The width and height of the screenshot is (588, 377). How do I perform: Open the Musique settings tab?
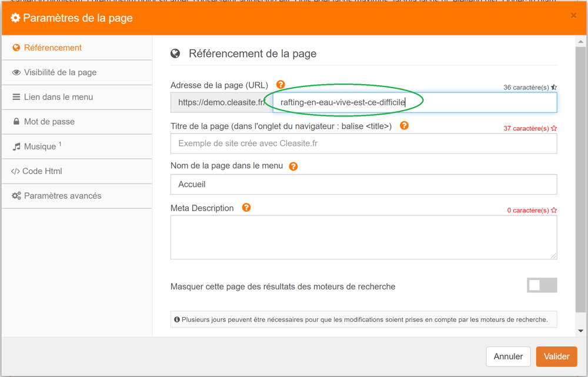tap(40, 146)
